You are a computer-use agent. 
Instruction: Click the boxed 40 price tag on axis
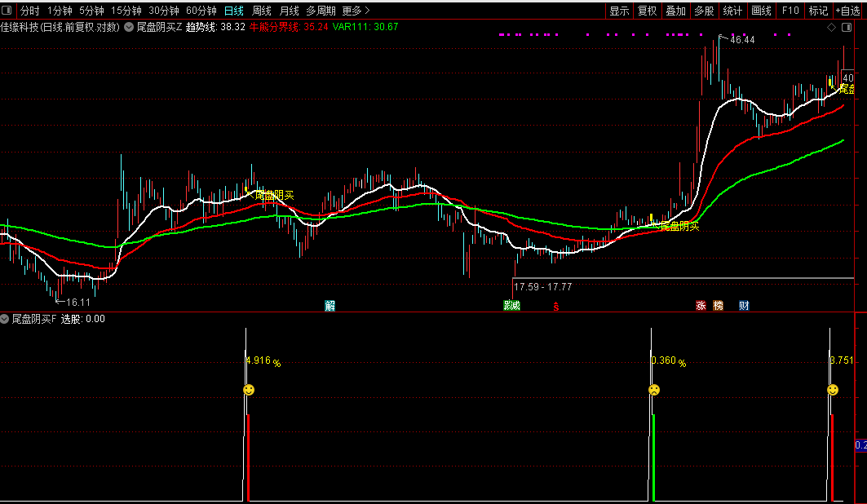click(847, 78)
